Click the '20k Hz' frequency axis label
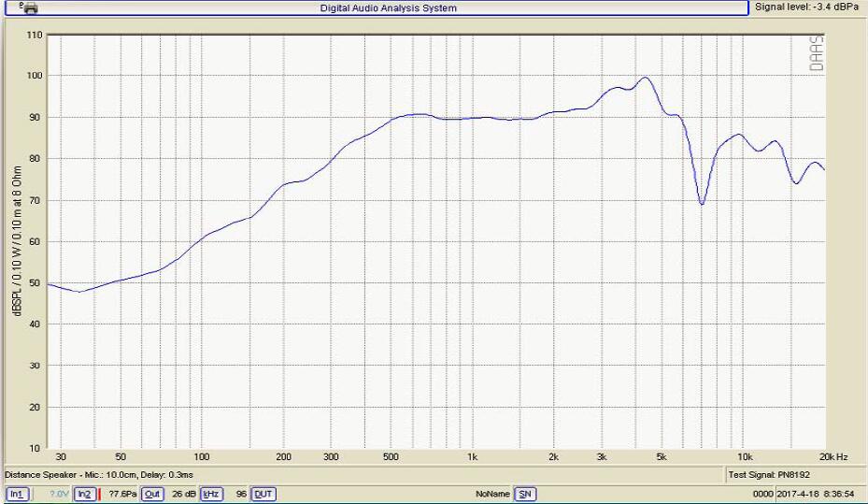The image size is (868, 504). click(x=833, y=457)
